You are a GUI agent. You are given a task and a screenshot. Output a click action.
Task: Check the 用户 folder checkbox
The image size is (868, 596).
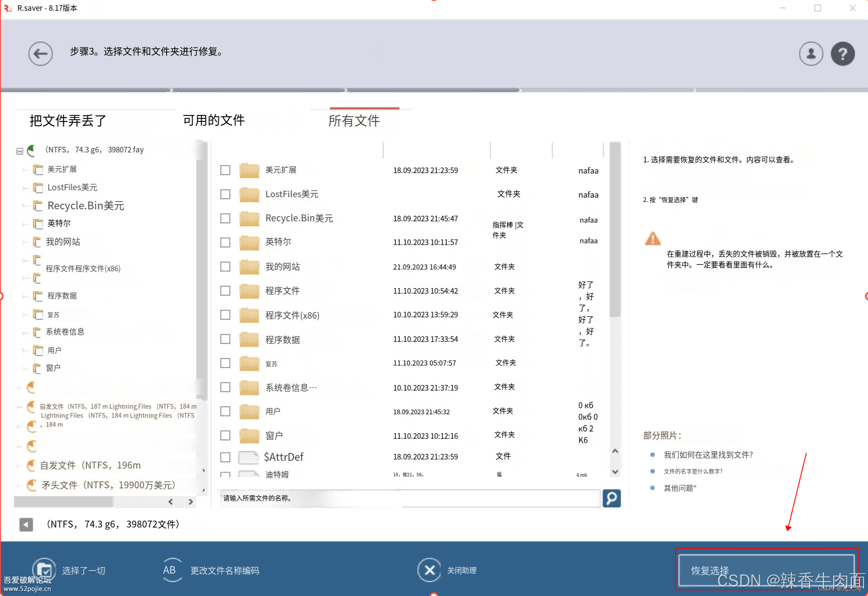click(x=225, y=411)
